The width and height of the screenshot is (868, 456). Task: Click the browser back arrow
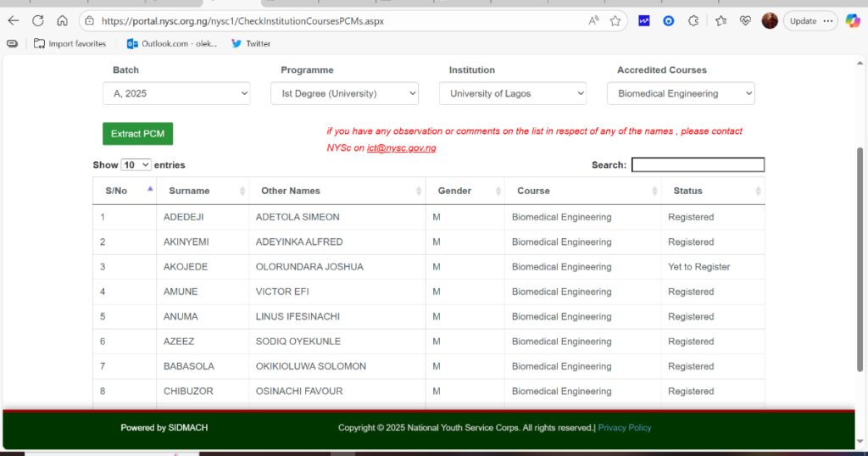[x=14, y=21]
